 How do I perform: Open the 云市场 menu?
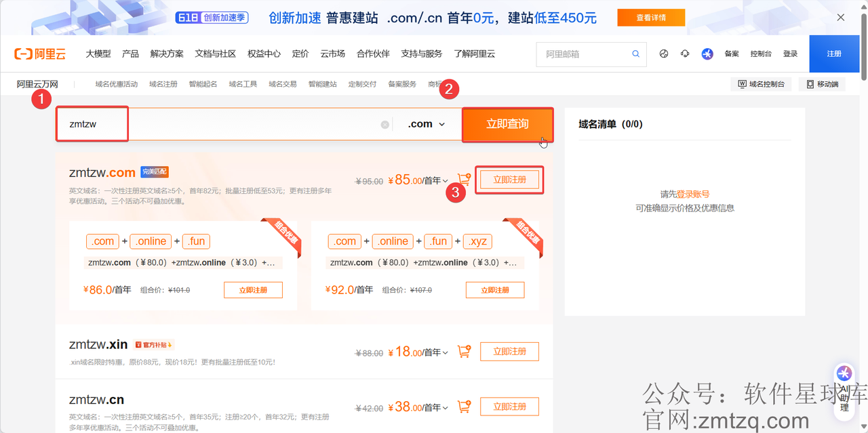point(333,54)
